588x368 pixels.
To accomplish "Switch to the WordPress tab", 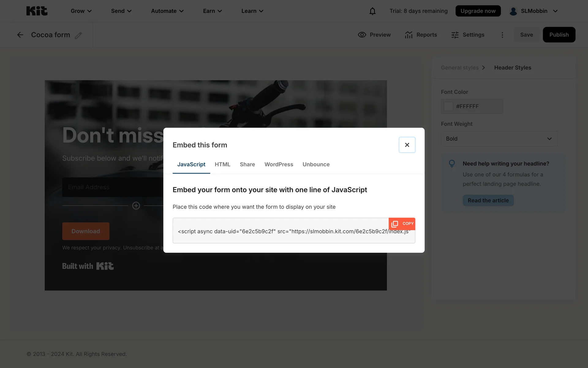I will coord(278,164).
